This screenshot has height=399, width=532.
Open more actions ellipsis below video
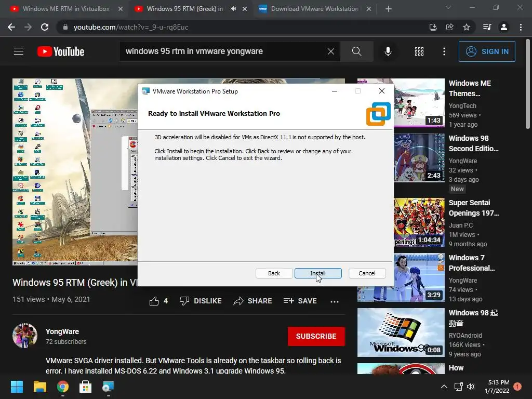(335, 301)
